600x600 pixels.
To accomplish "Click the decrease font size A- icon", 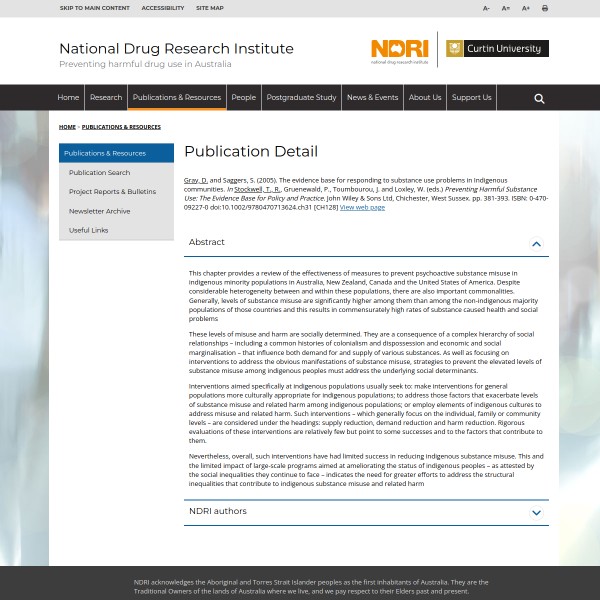I will 487,8.
